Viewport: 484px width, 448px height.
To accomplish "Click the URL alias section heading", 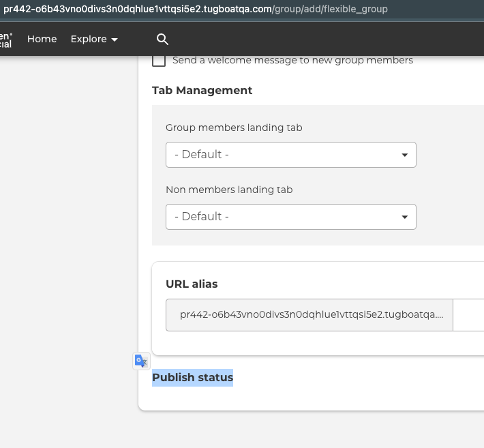I will click(x=192, y=284).
